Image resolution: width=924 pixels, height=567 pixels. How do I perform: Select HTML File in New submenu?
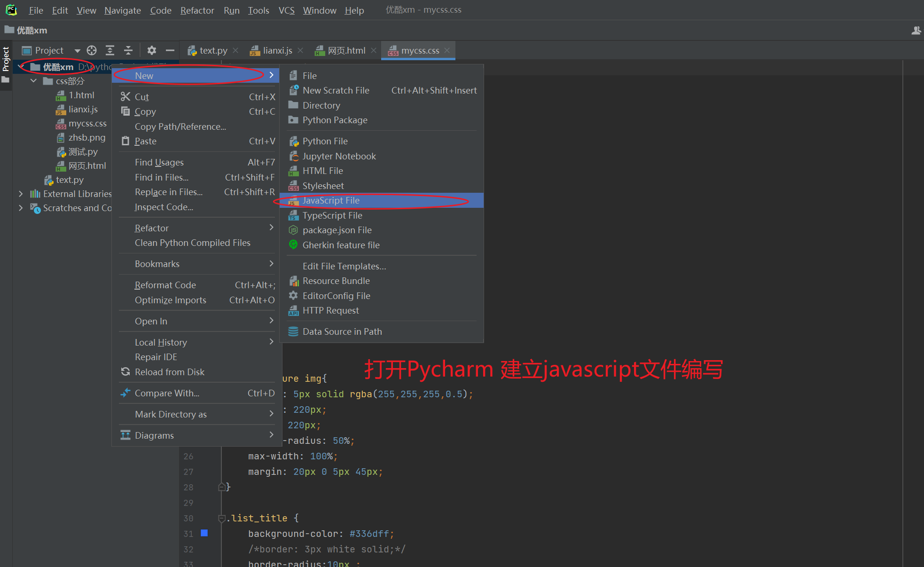[x=381, y=171]
